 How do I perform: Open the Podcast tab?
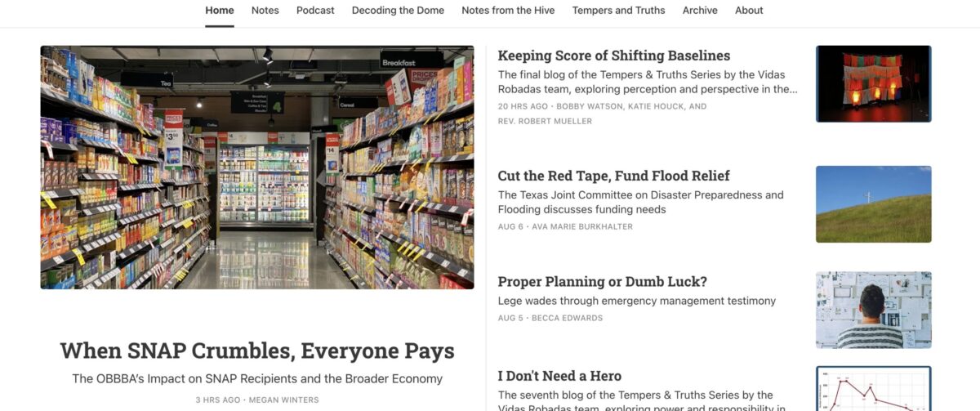pyautogui.click(x=315, y=11)
